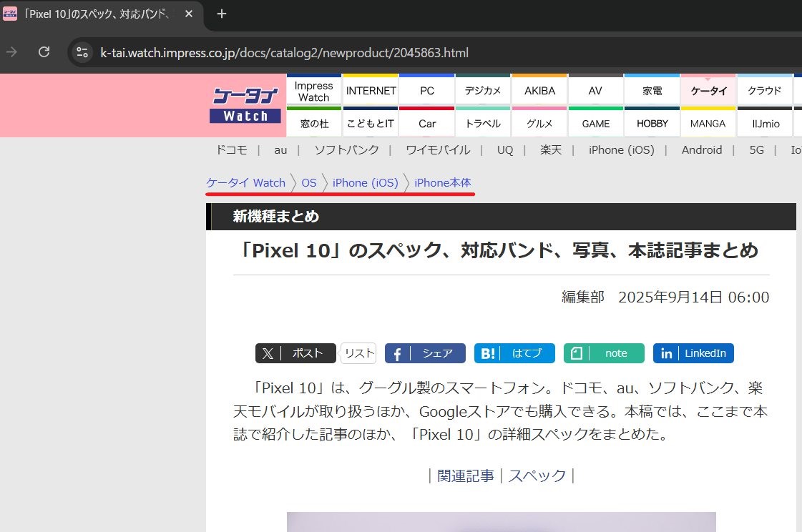Go to the ドコモ category

coord(232,149)
